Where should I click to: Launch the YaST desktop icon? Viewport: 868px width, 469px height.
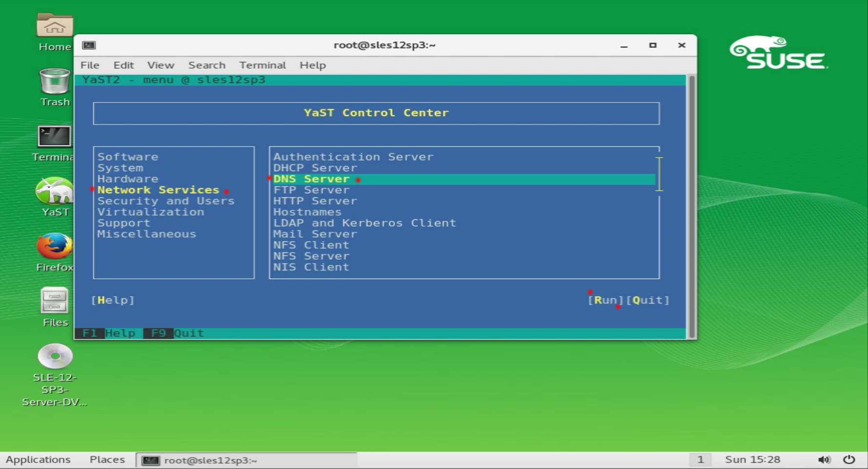55,191
